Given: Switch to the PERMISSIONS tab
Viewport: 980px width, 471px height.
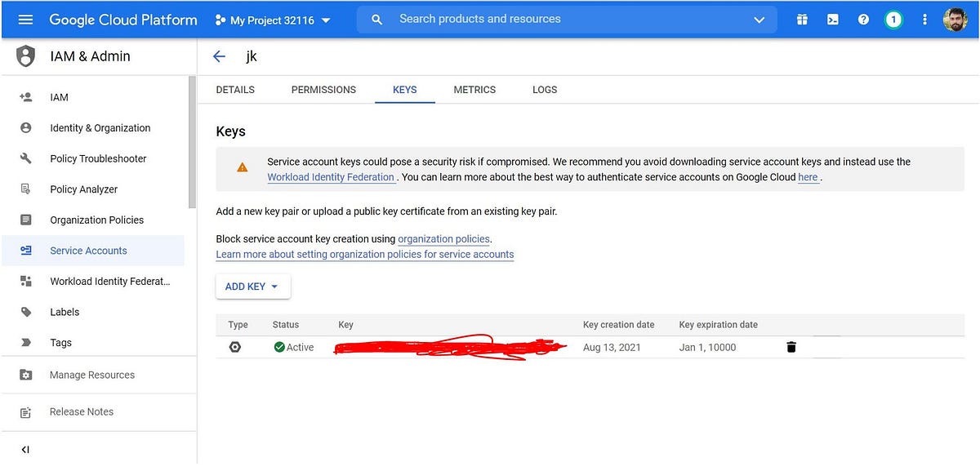Looking at the screenshot, I should coord(323,89).
